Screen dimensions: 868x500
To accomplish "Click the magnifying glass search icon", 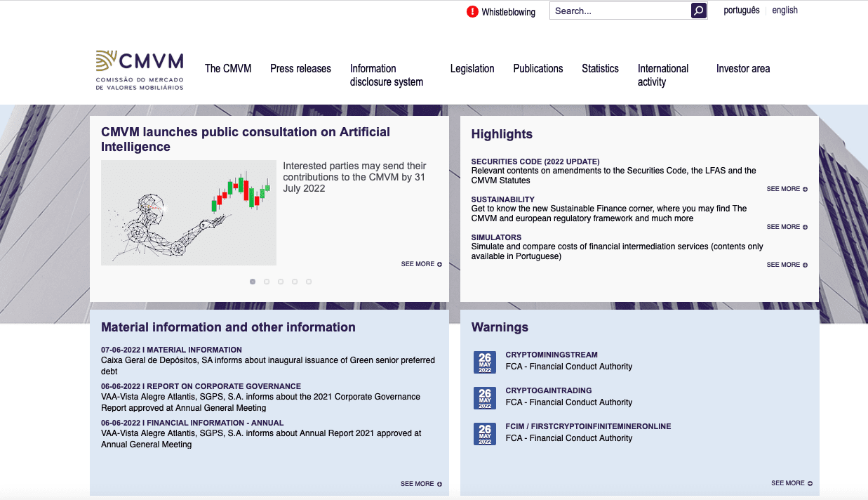I will coord(698,11).
